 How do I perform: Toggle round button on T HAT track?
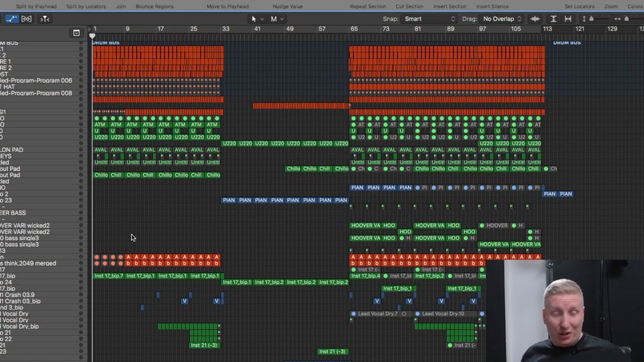click(81, 86)
